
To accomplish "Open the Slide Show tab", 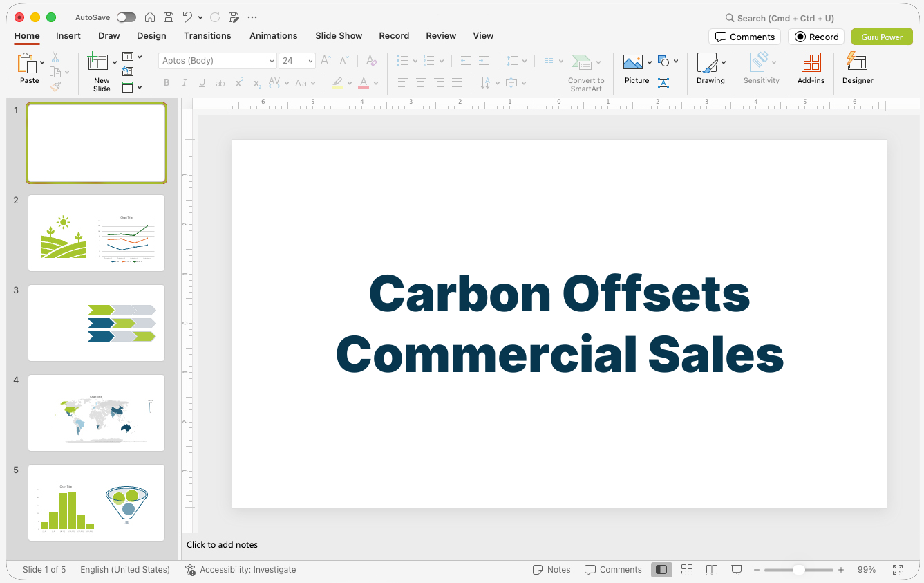I will pyautogui.click(x=339, y=35).
